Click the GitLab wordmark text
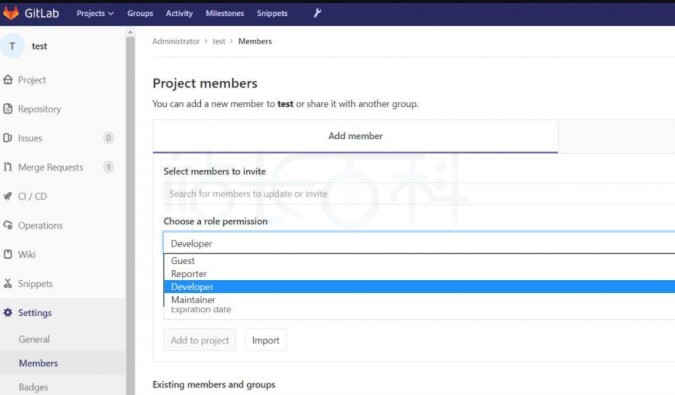675x395 pixels. coord(41,13)
